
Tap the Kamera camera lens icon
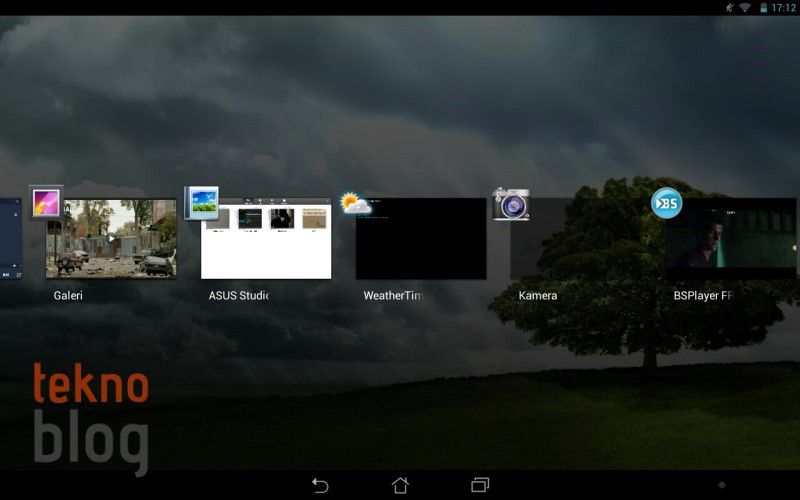pyautogui.click(x=511, y=204)
